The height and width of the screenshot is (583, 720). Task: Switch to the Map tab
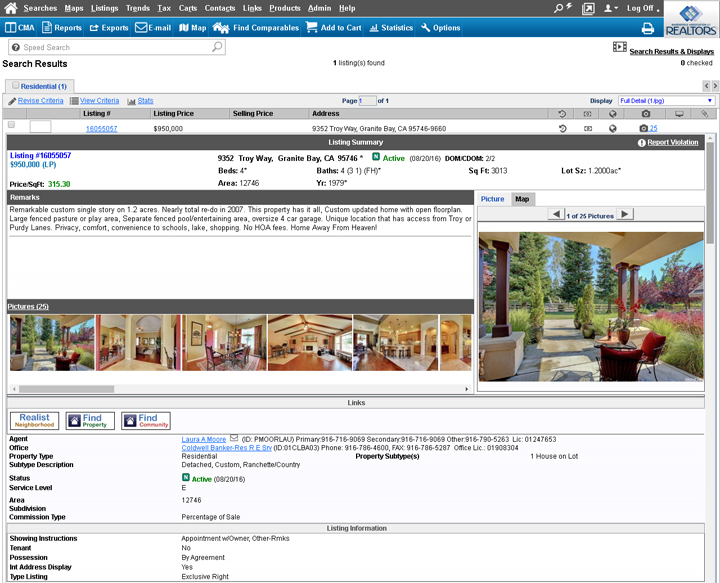(522, 199)
